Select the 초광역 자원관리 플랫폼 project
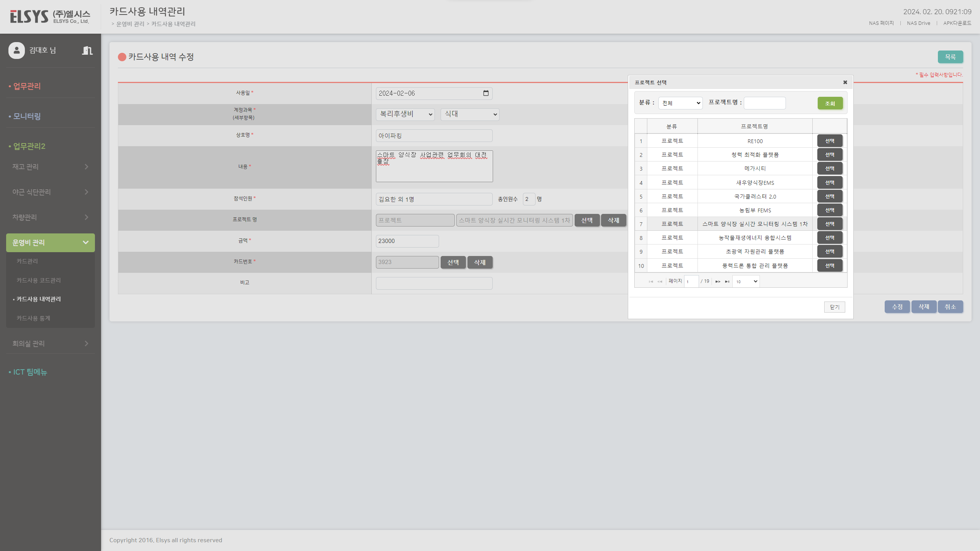The height and width of the screenshot is (551, 980). tap(830, 251)
